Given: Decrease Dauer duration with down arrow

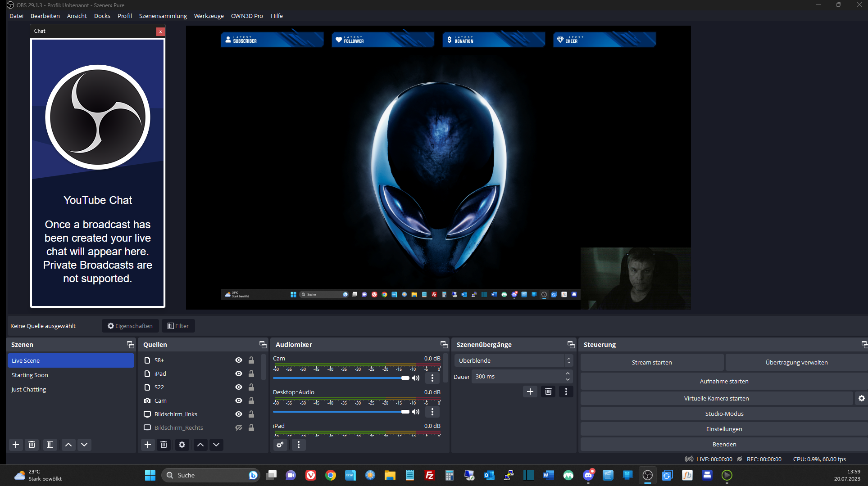Looking at the screenshot, I should [568, 379].
